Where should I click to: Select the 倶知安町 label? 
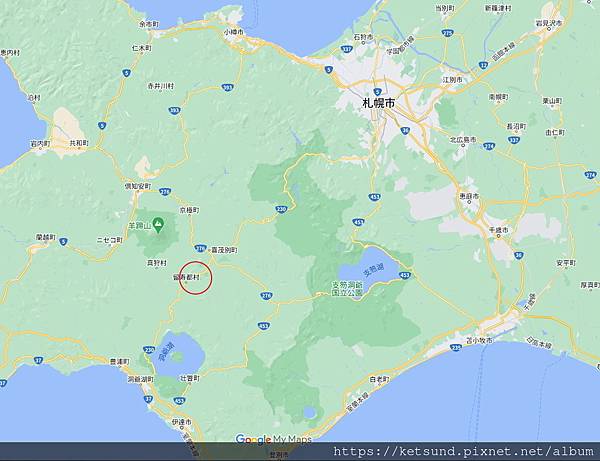point(138,186)
